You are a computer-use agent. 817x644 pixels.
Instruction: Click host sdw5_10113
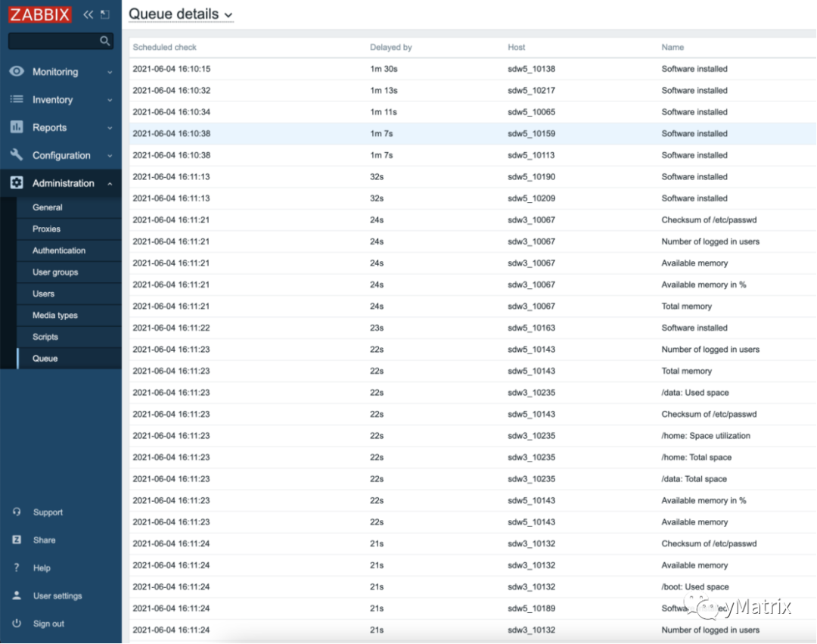point(531,155)
